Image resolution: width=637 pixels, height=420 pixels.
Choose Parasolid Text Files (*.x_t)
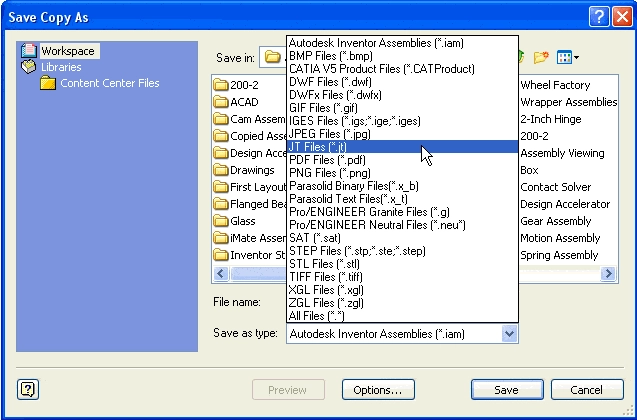(x=402, y=199)
